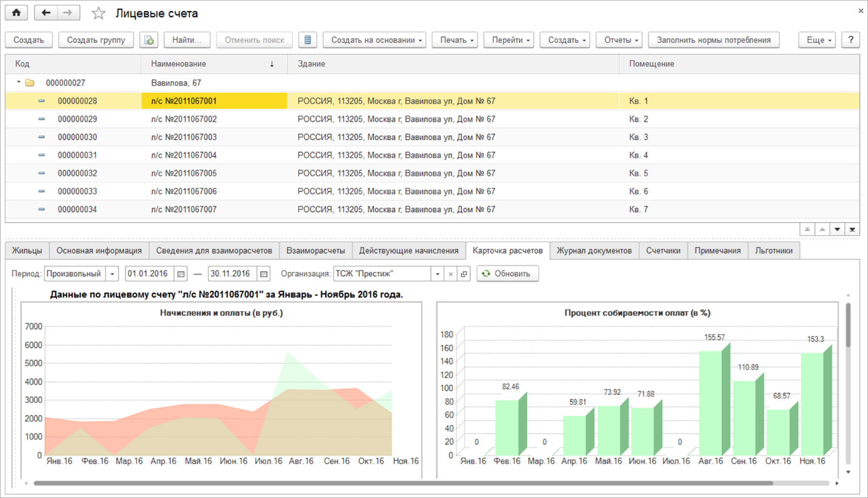Click the copy-item icon beside Создать группу
868x498 pixels.
pyautogui.click(x=149, y=40)
